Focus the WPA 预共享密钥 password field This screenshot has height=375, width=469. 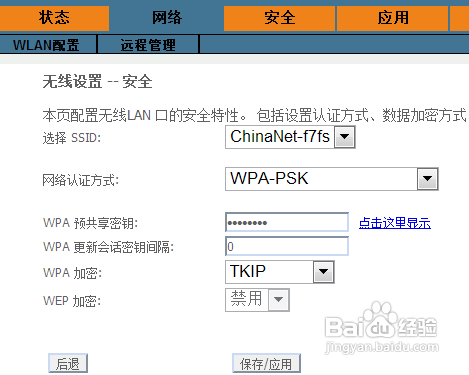[287, 222]
